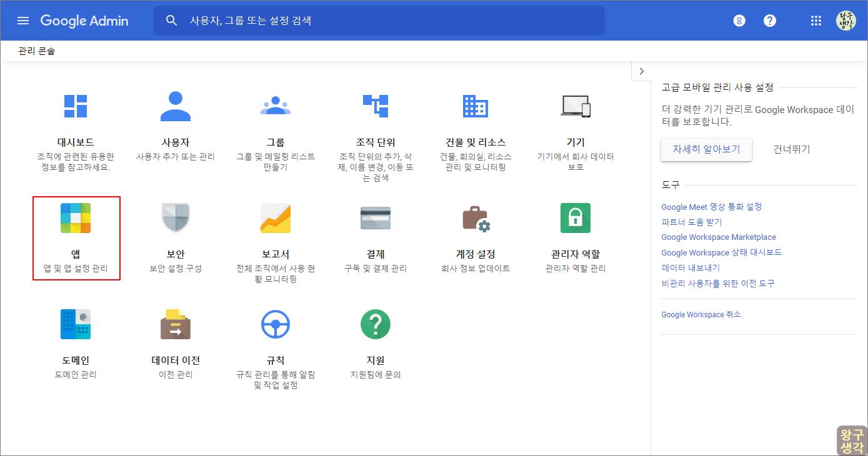Click the 사용자 추가 또는 관리 description

(x=176, y=156)
